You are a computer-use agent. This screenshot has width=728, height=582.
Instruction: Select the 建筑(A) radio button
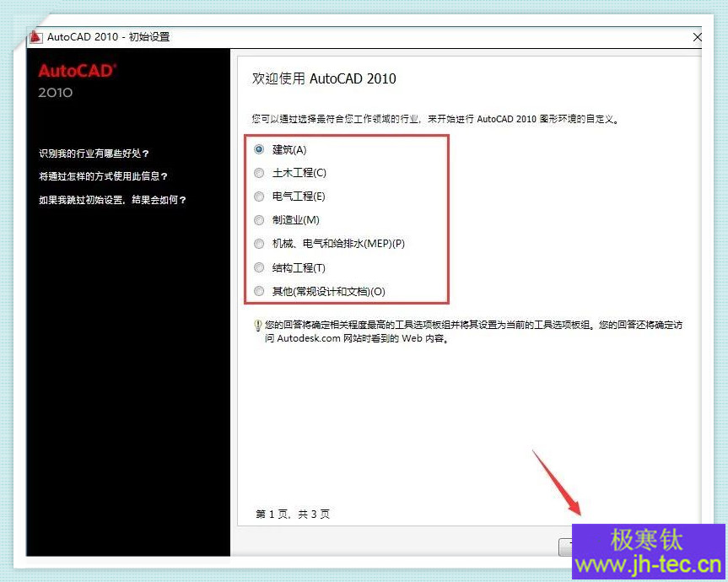[x=259, y=149]
